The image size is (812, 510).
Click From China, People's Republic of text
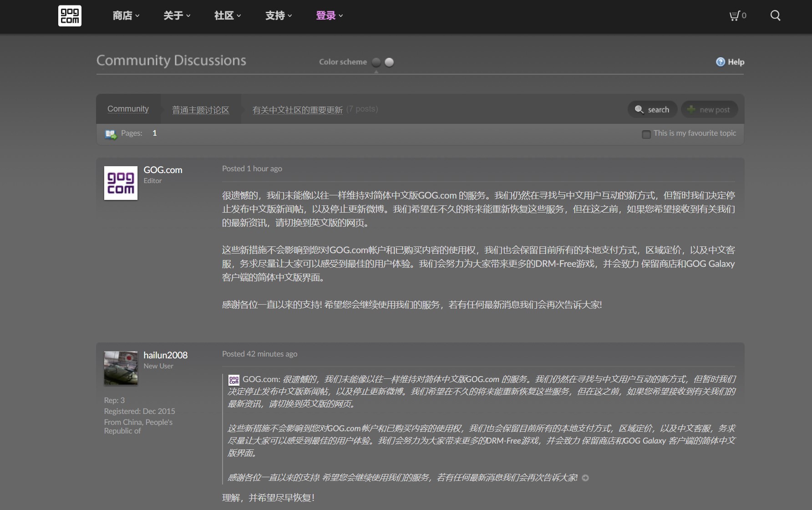(x=138, y=427)
